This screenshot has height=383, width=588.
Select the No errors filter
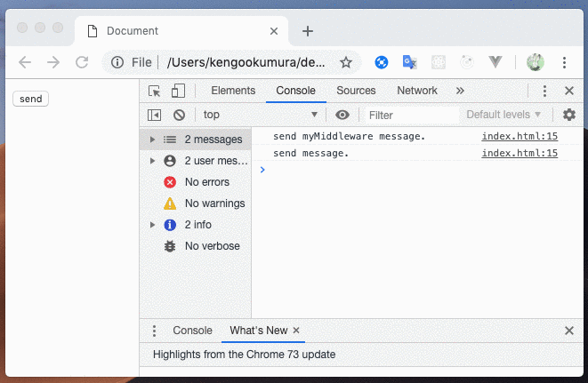pos(196,182)
